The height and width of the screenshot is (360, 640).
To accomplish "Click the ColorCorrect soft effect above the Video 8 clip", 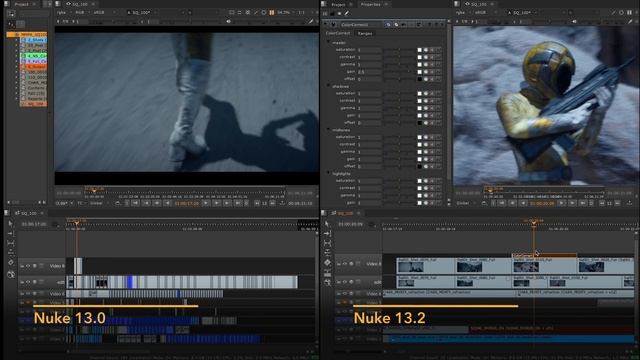I will click(x=544, y=256).
